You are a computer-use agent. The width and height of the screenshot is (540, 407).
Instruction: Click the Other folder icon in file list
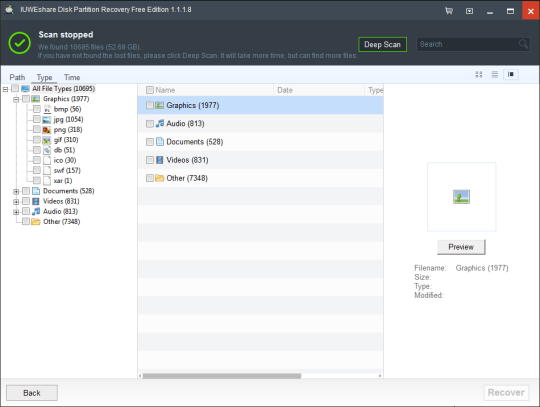click(159, 178)
